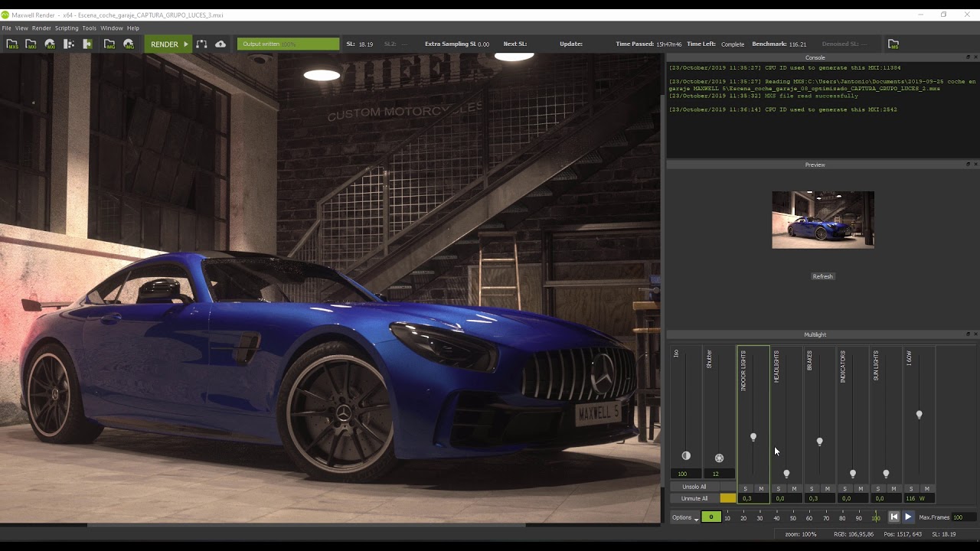Click the SUN LIGHTS bulb slider handle

(886, 474)
